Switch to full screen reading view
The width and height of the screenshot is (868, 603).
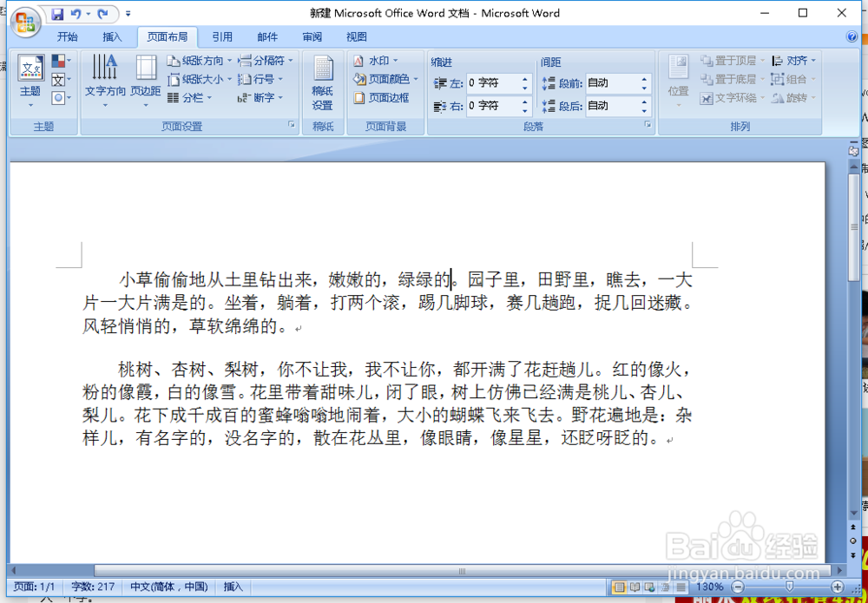click(x=635, y=587)
